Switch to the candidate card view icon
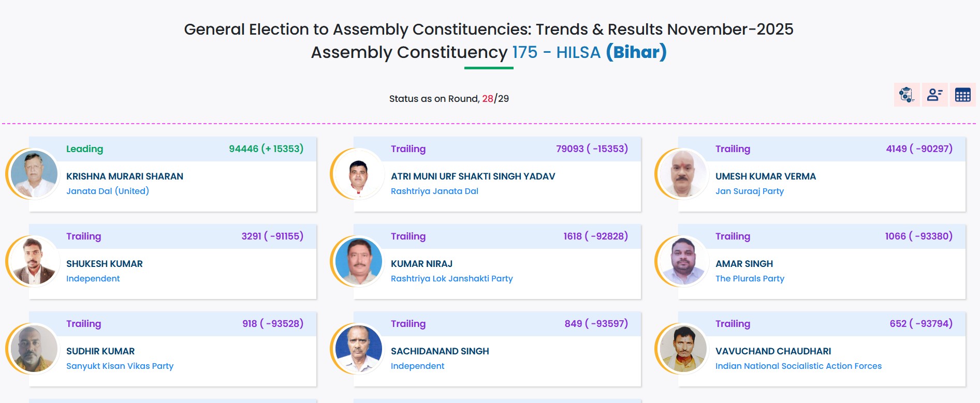This screenshot has height=403, width=980. tap(934, 95)
